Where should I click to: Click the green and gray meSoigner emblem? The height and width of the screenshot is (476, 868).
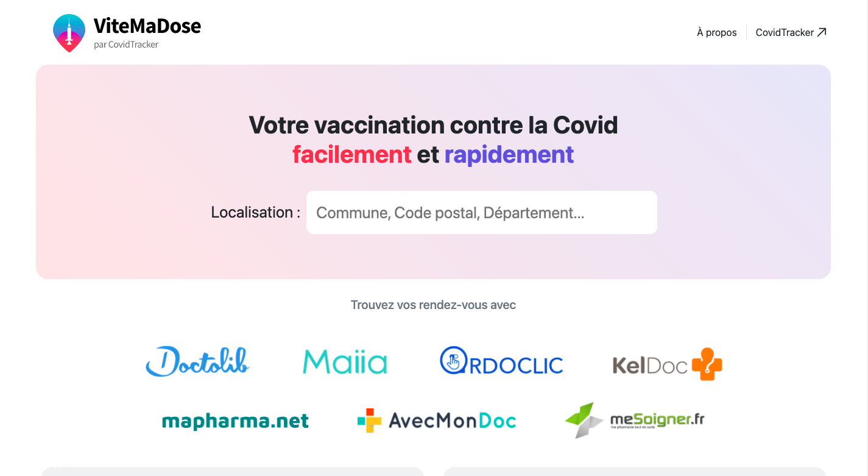585,420
